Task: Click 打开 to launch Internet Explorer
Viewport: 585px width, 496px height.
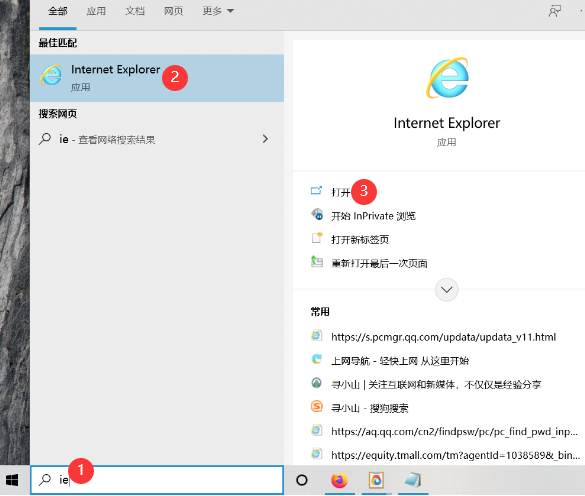Action: click(341, 192)
